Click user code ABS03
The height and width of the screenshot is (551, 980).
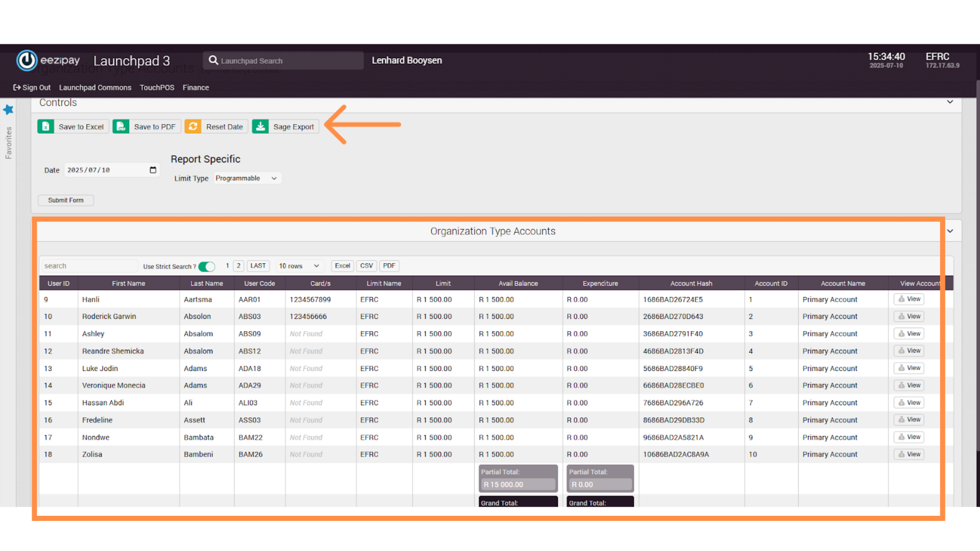[250, 316]
